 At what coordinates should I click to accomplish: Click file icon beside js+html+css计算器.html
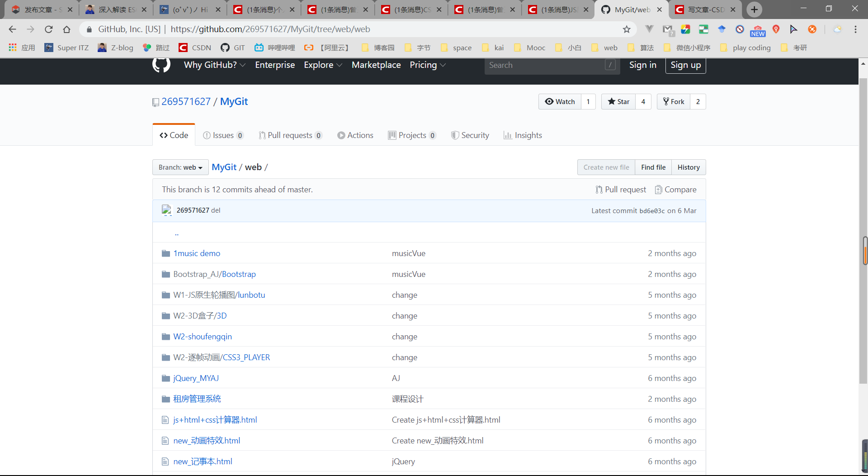coord(165,420)
